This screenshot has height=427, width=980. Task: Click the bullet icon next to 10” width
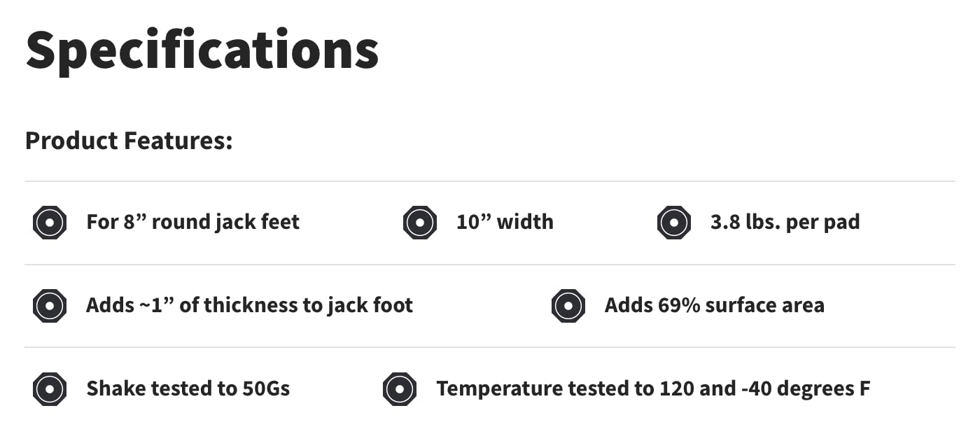click(x=420, y=223)
